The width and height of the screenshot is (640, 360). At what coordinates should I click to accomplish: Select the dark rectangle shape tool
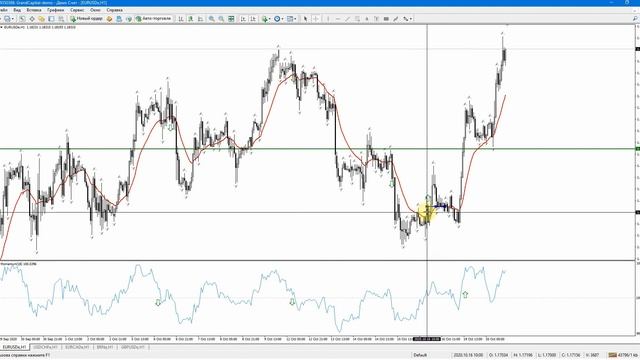coord(386,19)
